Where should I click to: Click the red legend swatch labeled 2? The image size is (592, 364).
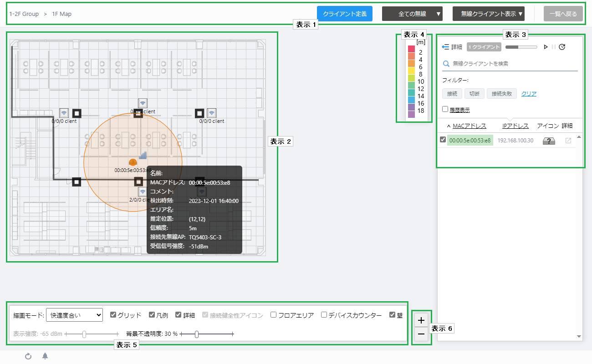411,49
